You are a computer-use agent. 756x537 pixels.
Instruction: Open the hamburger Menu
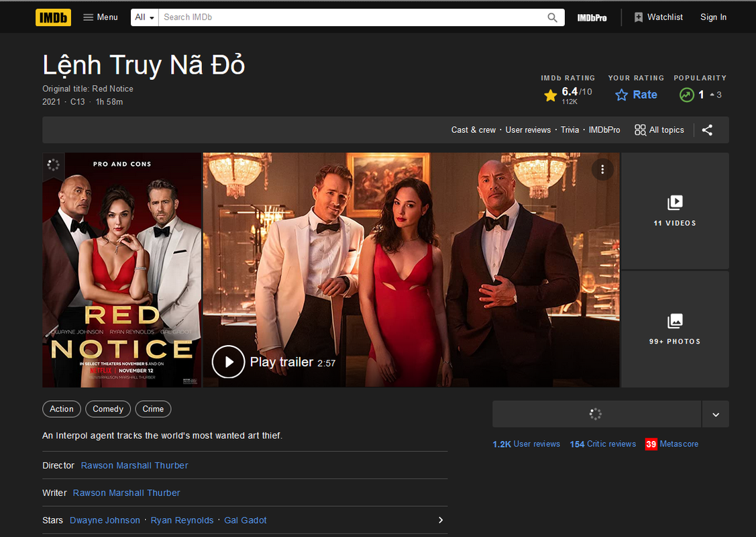pos(101,17)
